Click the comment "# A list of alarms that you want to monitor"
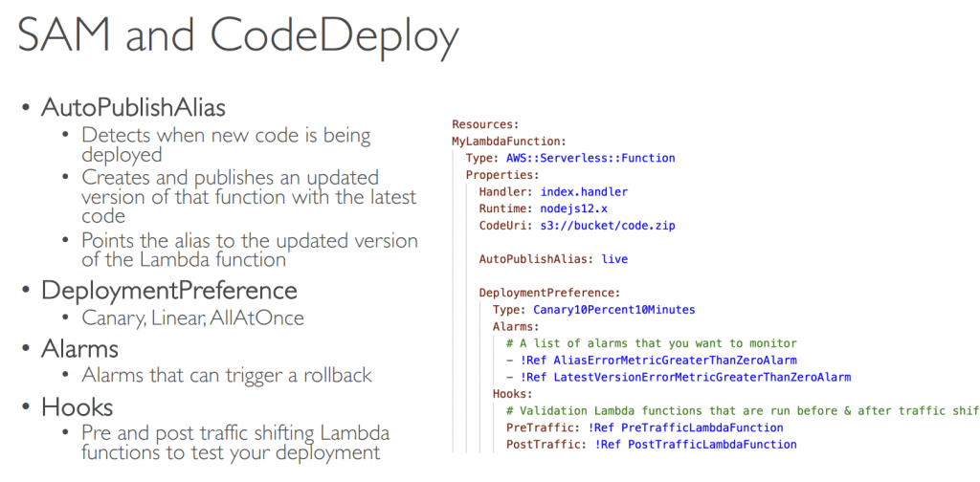The image size is (980, 482). click(652, 343)
